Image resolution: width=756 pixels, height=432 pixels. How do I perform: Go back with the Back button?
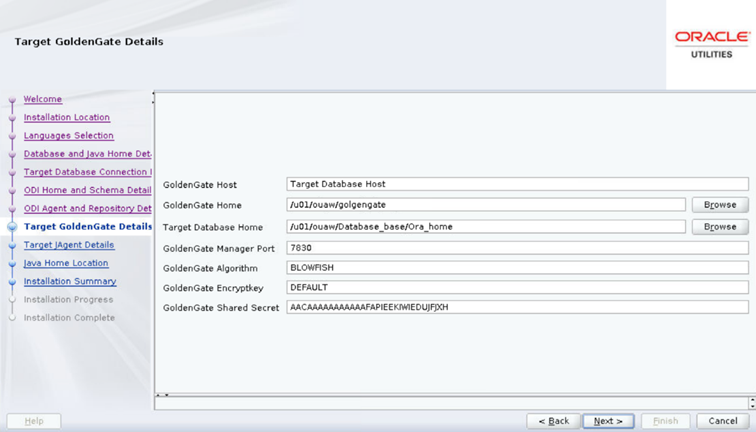(x=554, y=421)
